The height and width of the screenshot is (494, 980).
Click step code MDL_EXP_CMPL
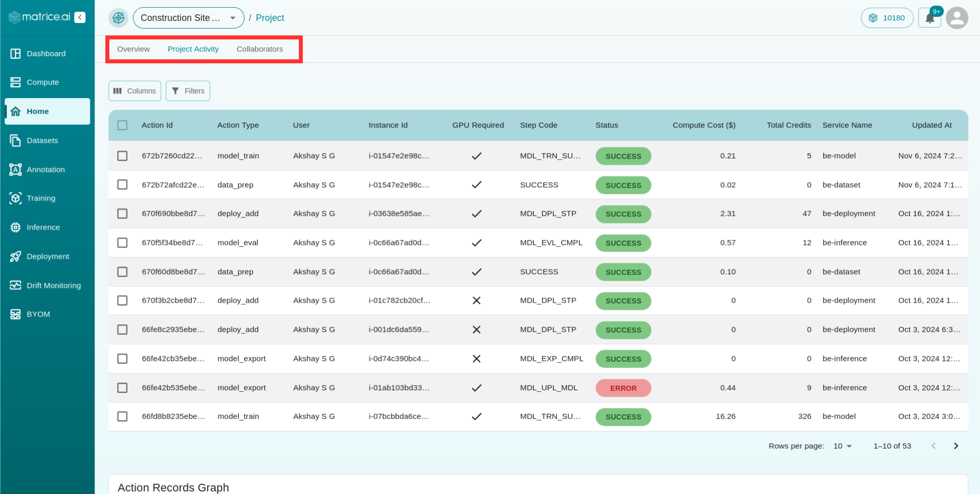tap(552, 359)
